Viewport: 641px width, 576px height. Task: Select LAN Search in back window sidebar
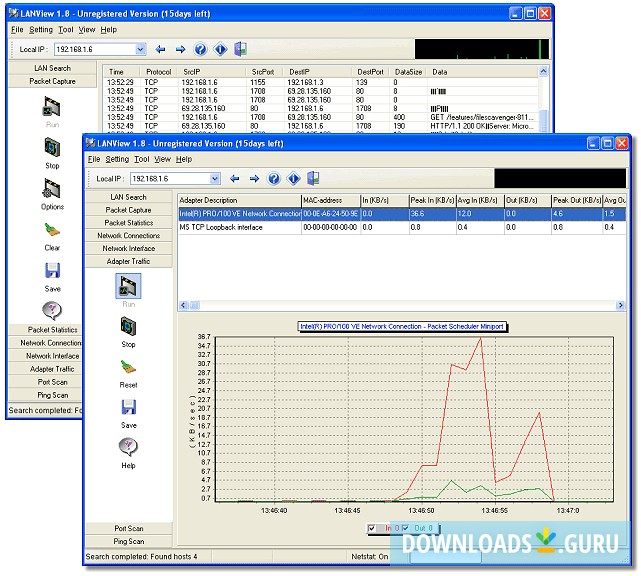click(52, 68)
